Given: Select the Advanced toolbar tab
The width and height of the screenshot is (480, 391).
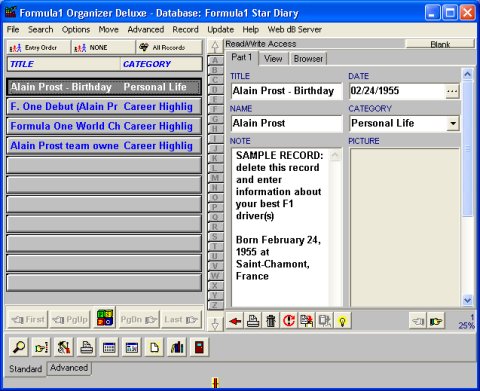Looking at the screenshot, I should tap(69, 368).
